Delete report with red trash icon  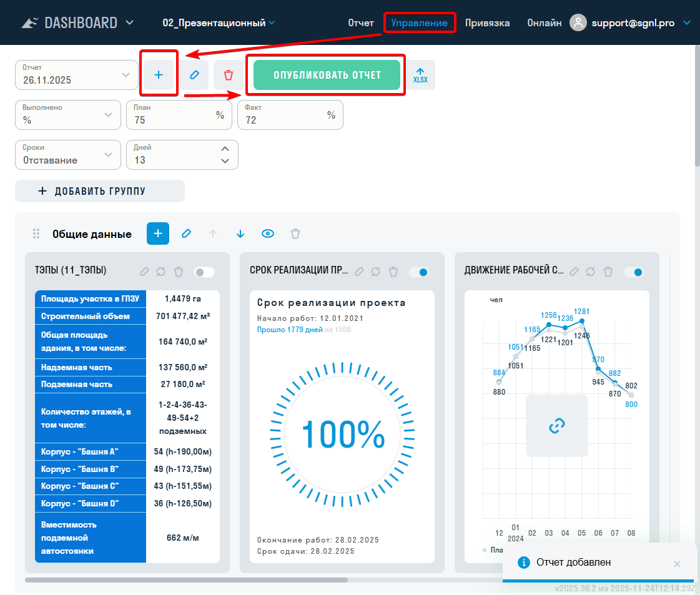pyautogui.click(x=229, y=75)
